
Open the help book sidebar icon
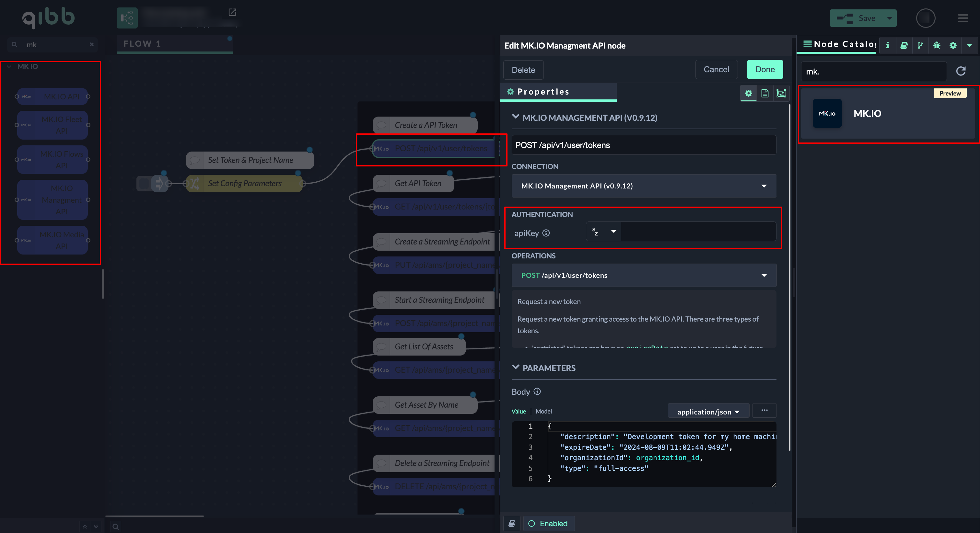904,45
